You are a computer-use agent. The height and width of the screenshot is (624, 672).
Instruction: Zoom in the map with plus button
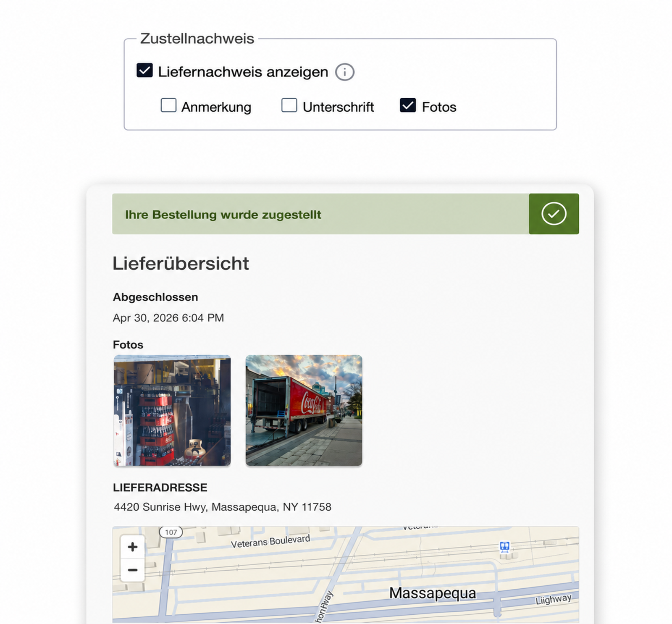coord(133,547)
